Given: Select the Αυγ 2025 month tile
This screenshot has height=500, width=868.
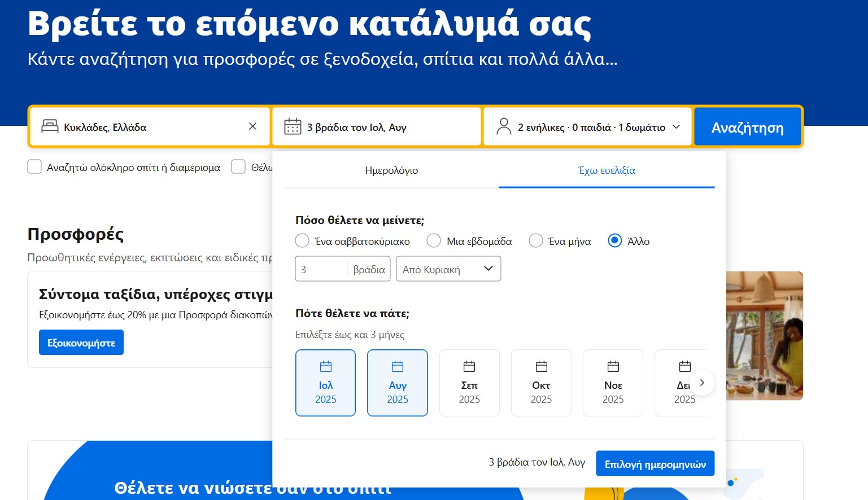Looking at the screenshot, I should [x=397, y=383].
